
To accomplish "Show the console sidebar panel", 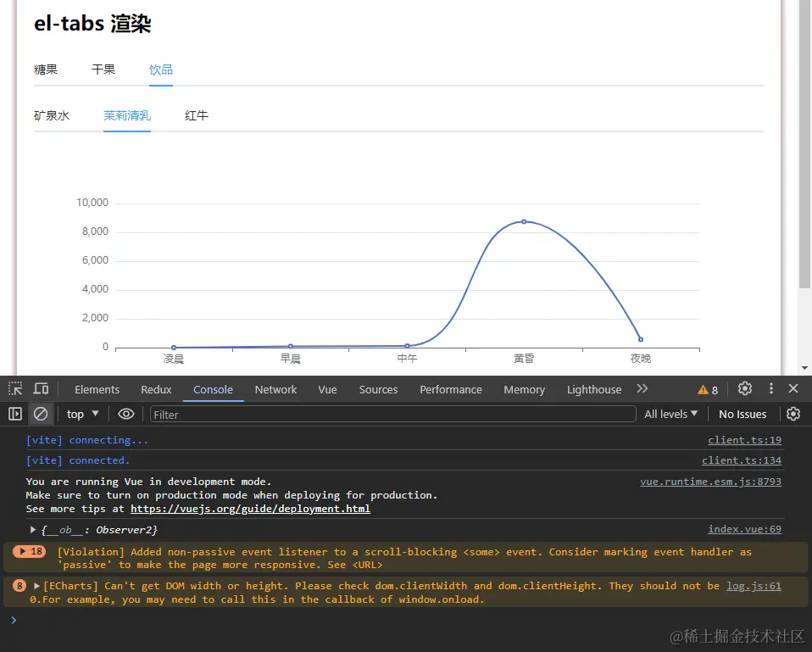I will point(15,414).
